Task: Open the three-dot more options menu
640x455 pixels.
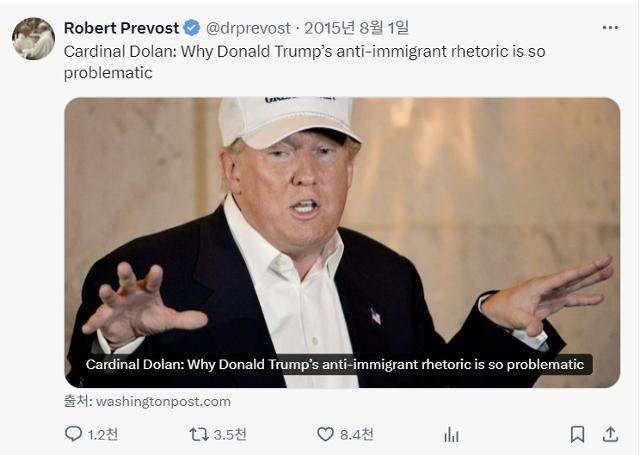Action: (610, 28)
